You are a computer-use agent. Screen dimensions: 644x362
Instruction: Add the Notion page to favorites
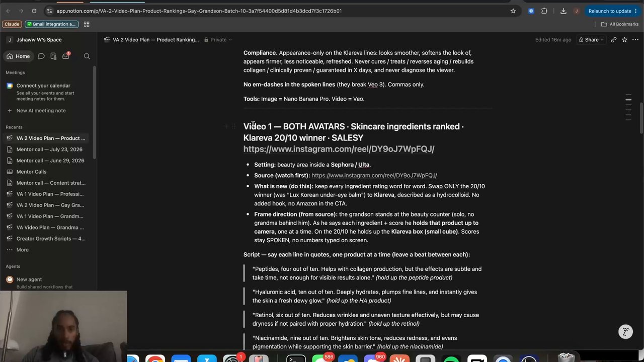(624, 40)
